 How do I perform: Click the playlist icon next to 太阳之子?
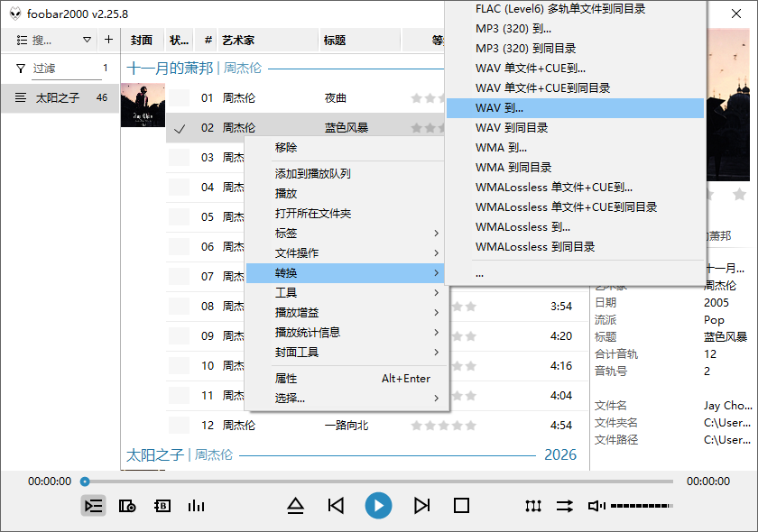[x=20, y=97]
